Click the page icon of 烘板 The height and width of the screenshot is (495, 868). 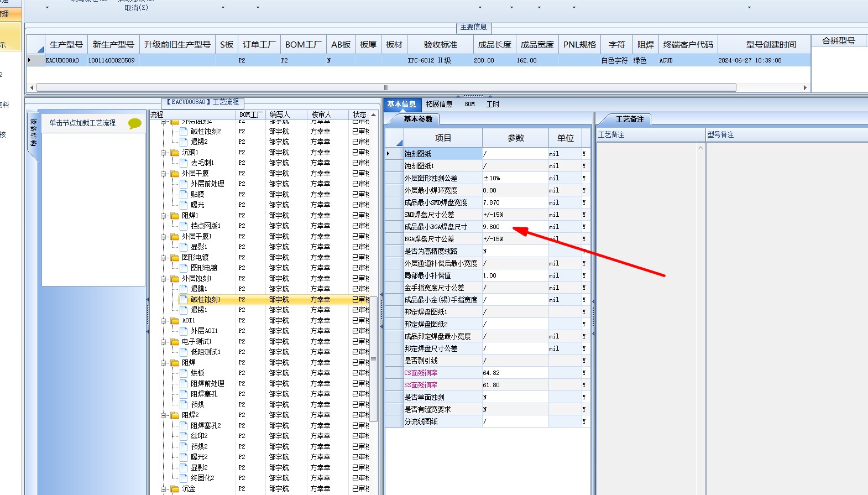[x=184, y=373]
